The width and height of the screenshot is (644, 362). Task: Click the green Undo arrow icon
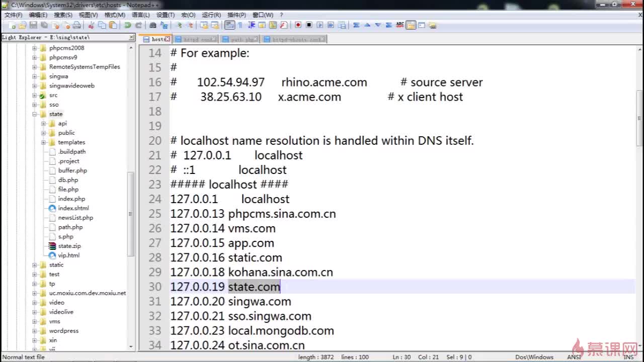128,25
